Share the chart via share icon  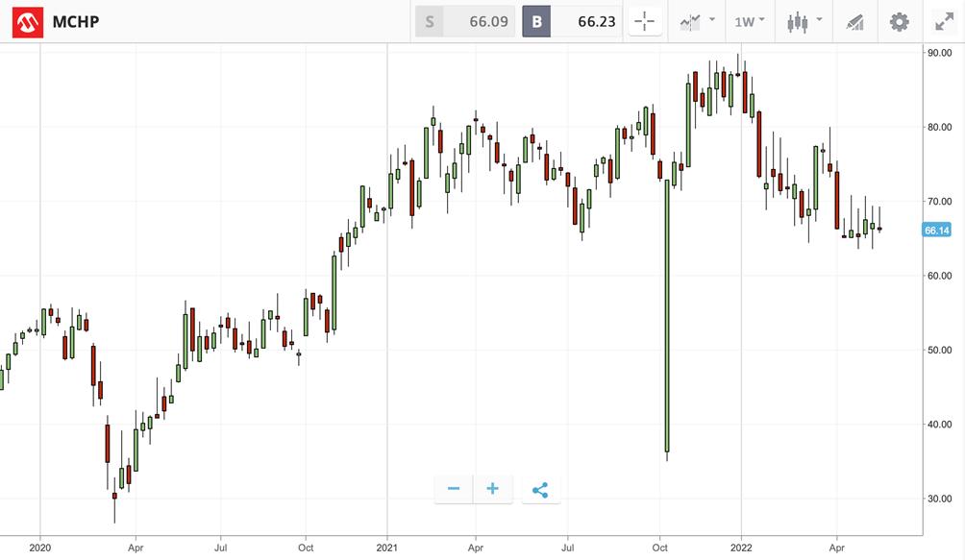click(x=540, y=490)
